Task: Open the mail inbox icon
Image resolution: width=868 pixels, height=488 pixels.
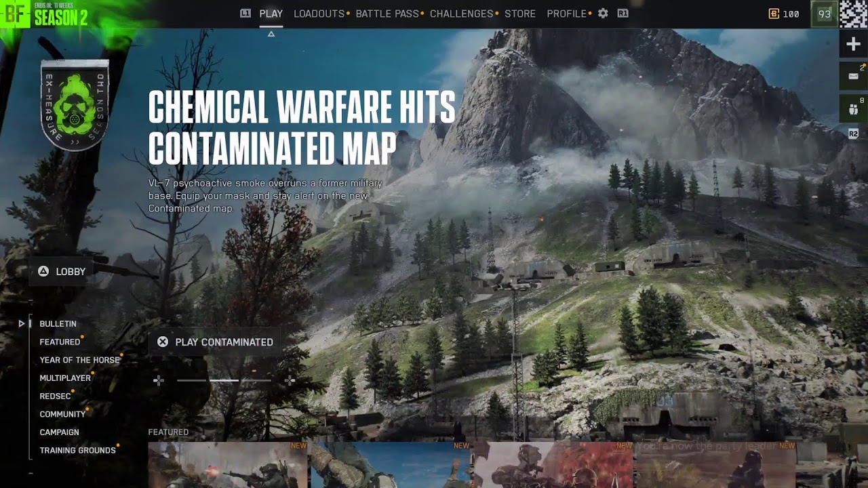Action: 854,76
